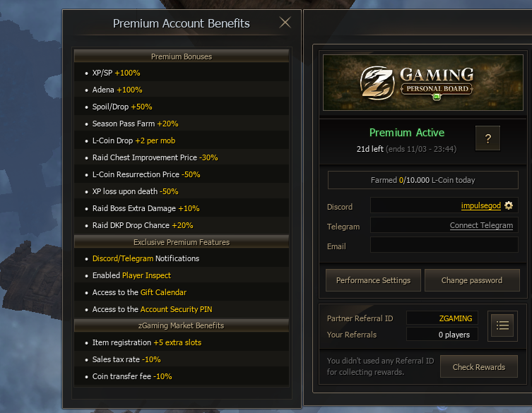Close the Premium Account Benefits window
The height and width of the screenshot is (413, 532).
(x=285, y=23)
